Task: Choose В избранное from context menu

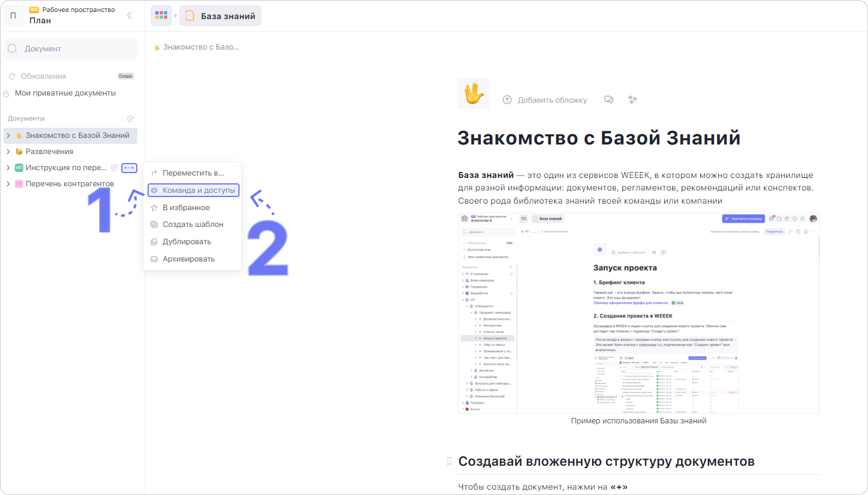Action: point(192,208)
